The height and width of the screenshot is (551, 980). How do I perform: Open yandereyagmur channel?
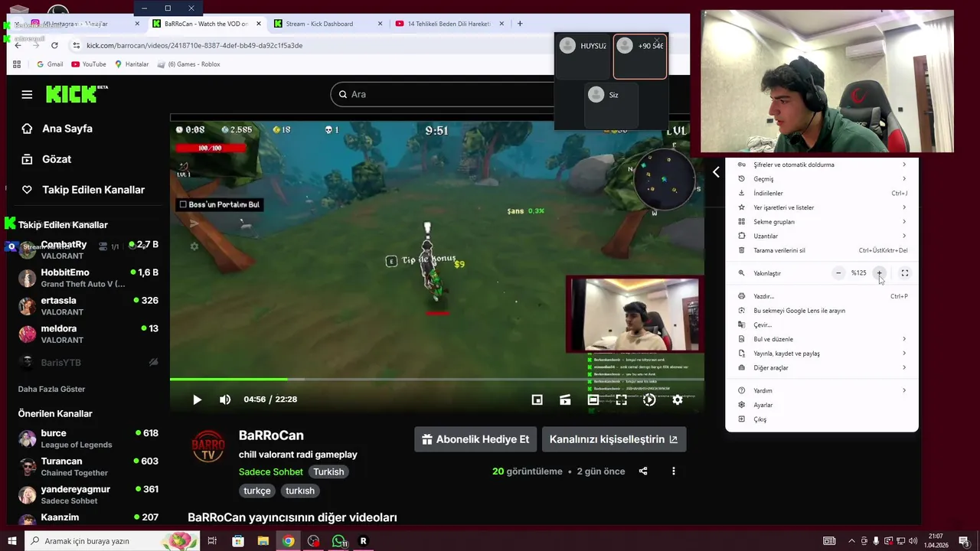(88, 494)
